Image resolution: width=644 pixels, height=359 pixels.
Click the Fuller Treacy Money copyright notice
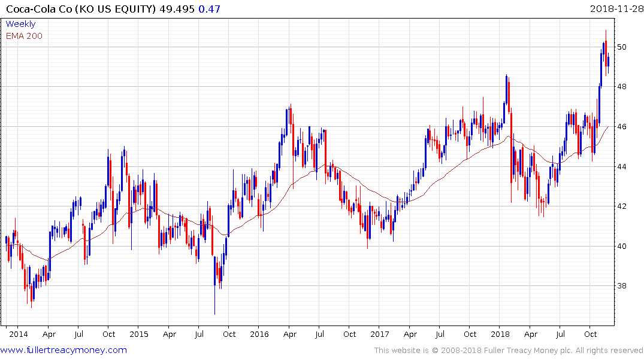(509, 351)
